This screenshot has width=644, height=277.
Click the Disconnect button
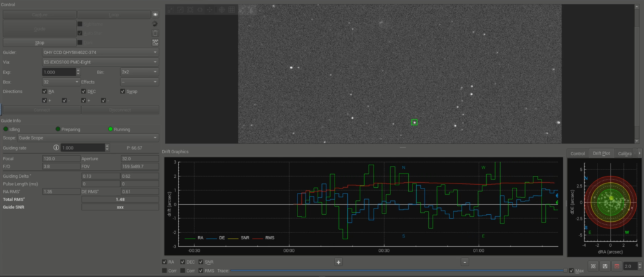[x=120, y=110]
